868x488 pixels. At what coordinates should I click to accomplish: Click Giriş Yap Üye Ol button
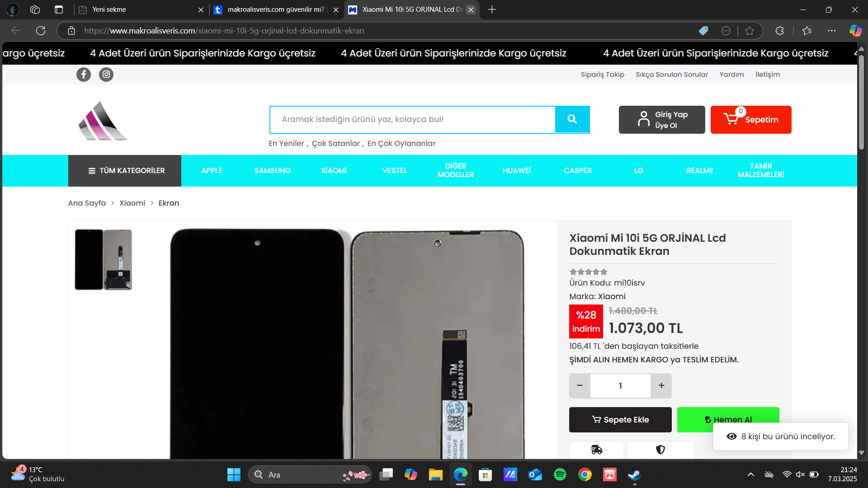click(662, 120)
